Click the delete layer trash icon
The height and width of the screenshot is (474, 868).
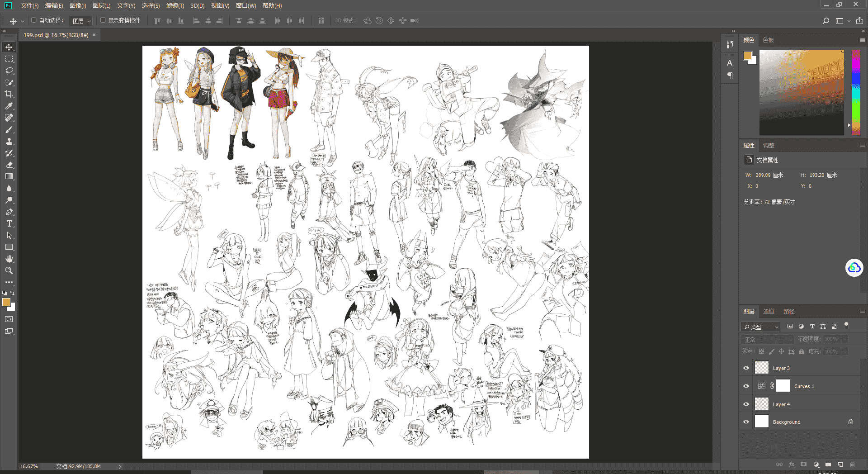click(x=852, y=465)
